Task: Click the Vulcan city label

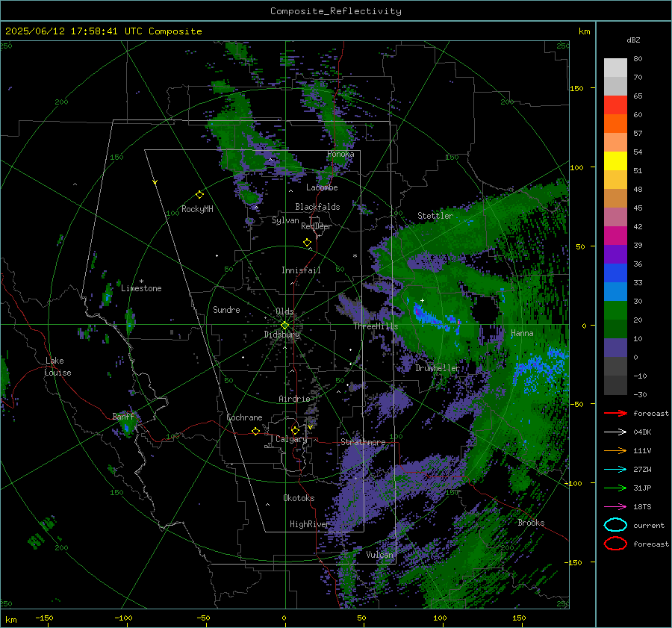Action: click(x=379, y=555)
